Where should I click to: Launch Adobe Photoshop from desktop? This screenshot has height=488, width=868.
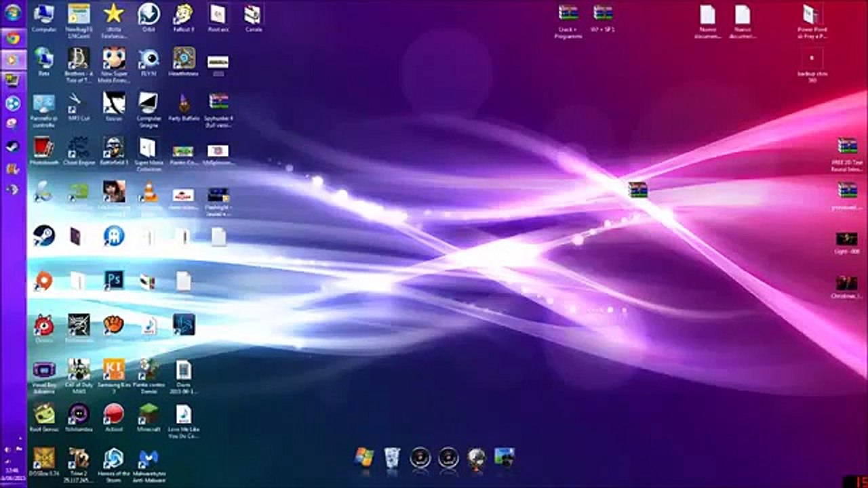114,279
